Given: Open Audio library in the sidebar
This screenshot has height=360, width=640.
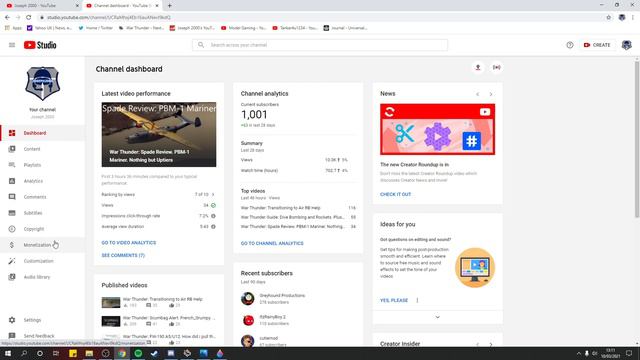Looking at the screenshot, I should [x=42, y=277].
